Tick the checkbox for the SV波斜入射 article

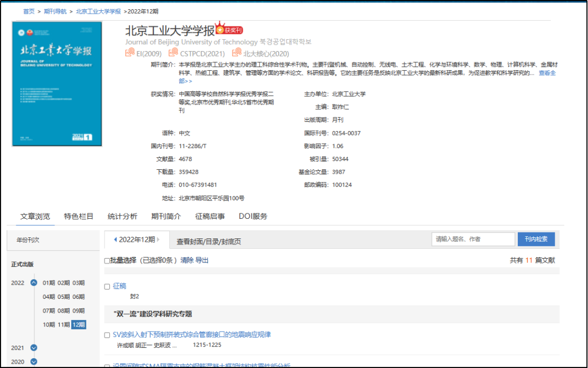(107, 335)
